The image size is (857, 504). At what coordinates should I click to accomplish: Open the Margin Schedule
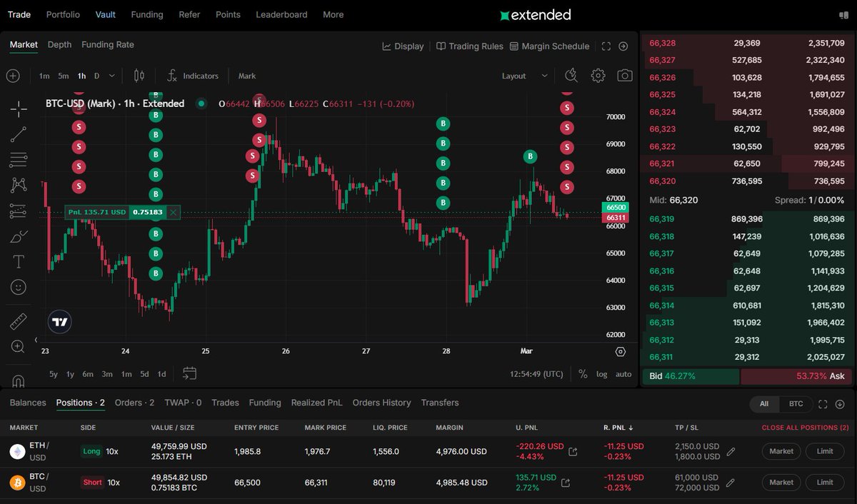pyautogui.click(x=549, y=46)
